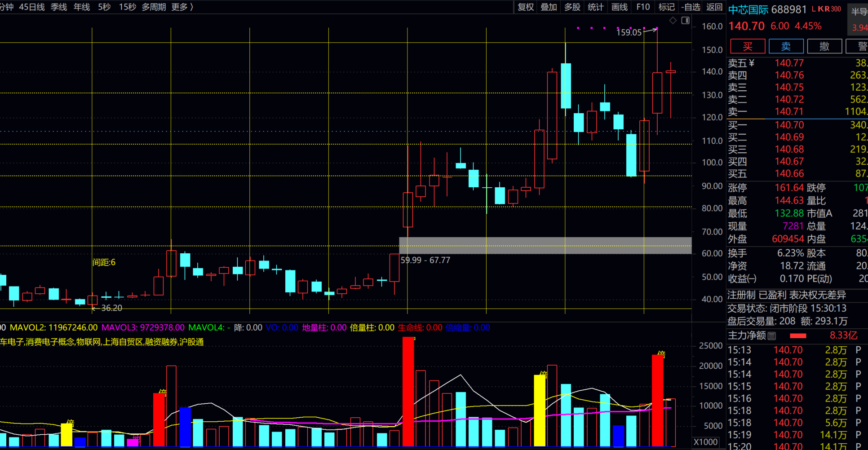The image size is (868, 450).
Task: Open the 多股 multi-stock view
Action: tap(572, 7)
